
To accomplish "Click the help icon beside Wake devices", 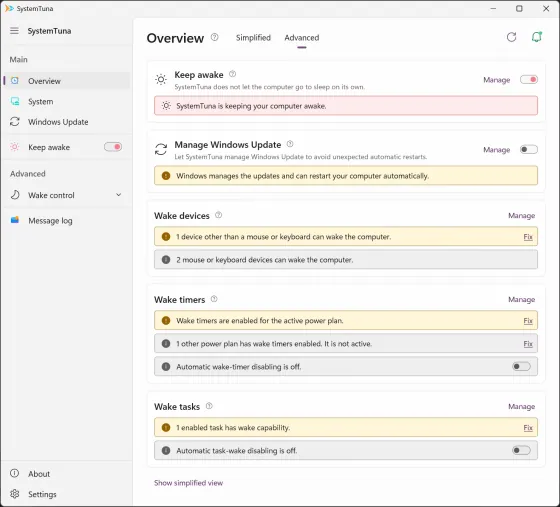I will click(x=218, y=215).
